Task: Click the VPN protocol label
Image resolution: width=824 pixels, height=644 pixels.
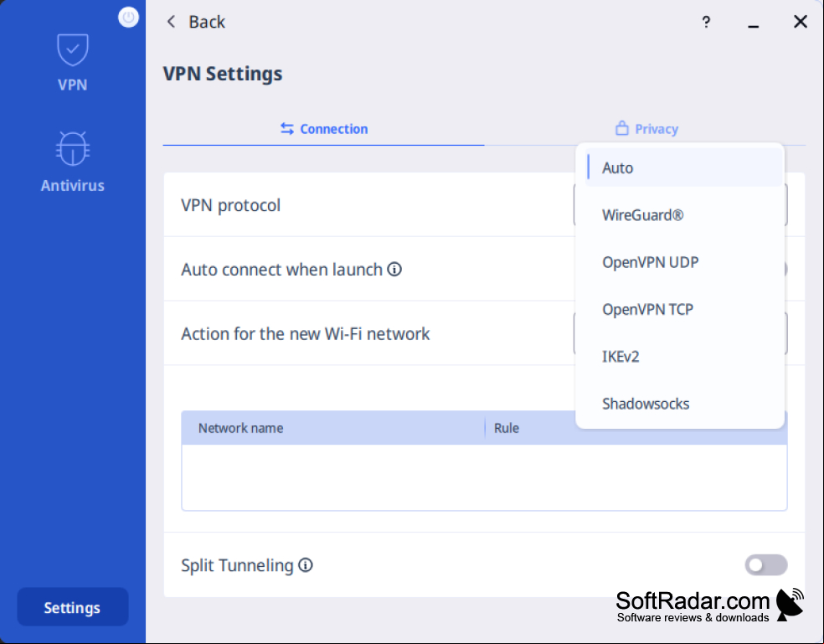Action: [x=230, y=205]
